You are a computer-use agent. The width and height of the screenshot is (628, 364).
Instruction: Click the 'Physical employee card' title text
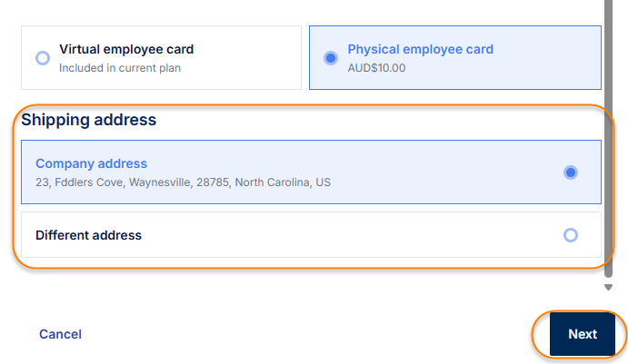420,49
